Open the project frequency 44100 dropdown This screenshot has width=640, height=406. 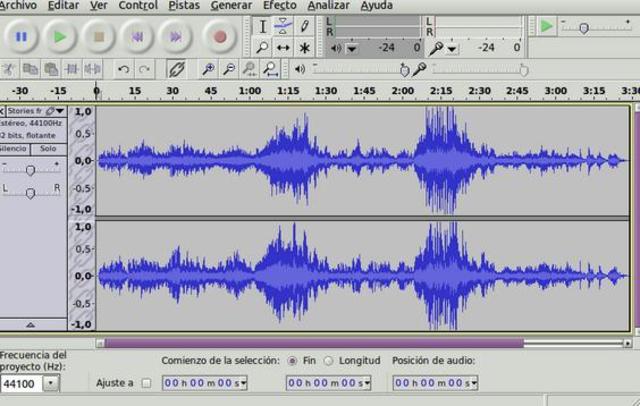coord(51,384)
